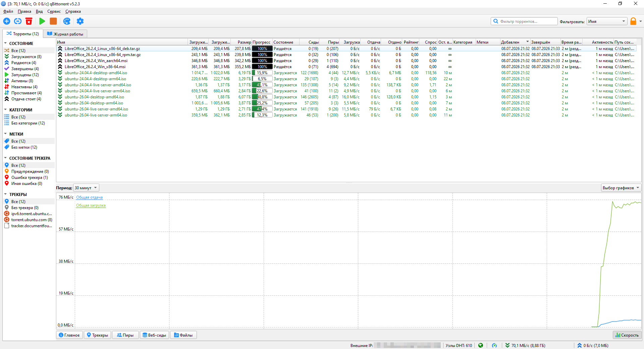Switch to the Журнал работы tab
The image size is (644, 349).
(65, 34)
